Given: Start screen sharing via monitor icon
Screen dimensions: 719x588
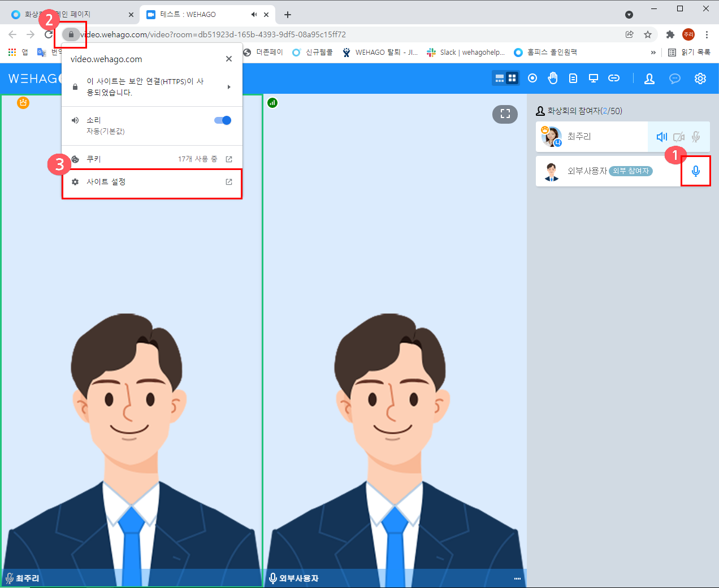Looking at the screenshot, I should (594, 79).
